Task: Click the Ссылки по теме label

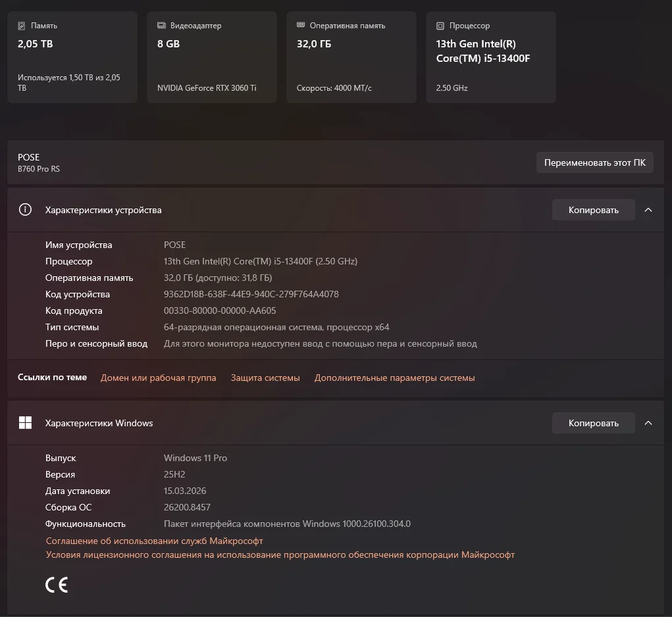Action: click(x=52, y=377)
